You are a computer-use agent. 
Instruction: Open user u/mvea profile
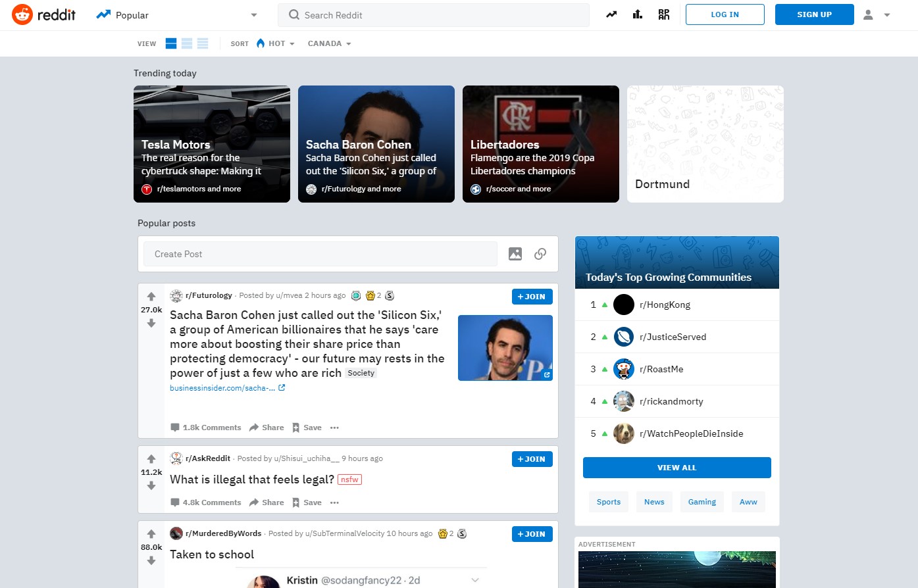coord(289,295)
